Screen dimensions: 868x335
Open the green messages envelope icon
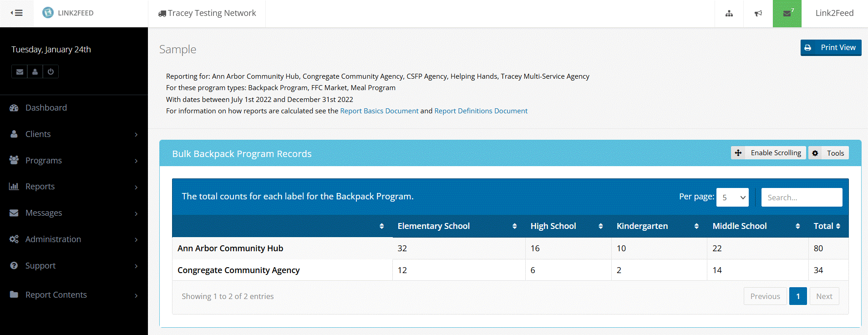[787, 13]
